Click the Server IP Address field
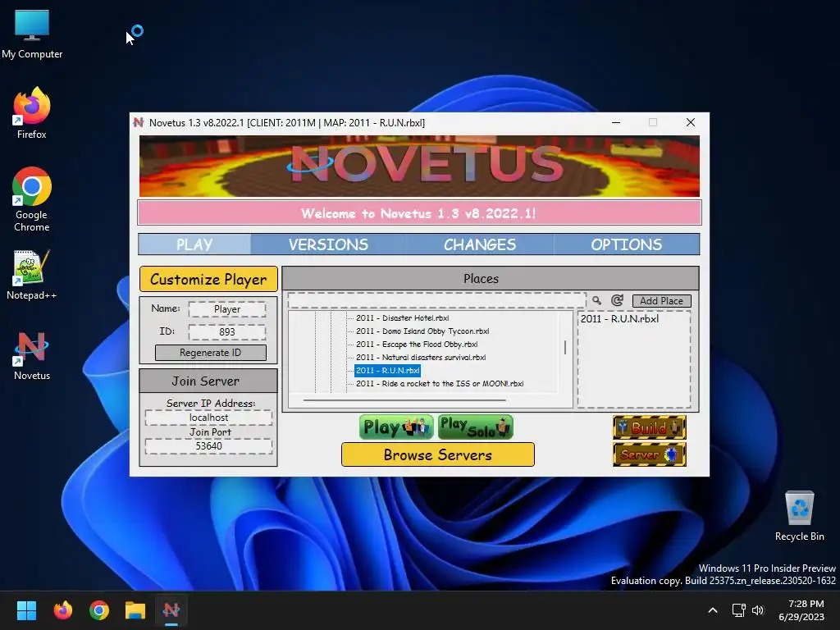 (208, 418)
